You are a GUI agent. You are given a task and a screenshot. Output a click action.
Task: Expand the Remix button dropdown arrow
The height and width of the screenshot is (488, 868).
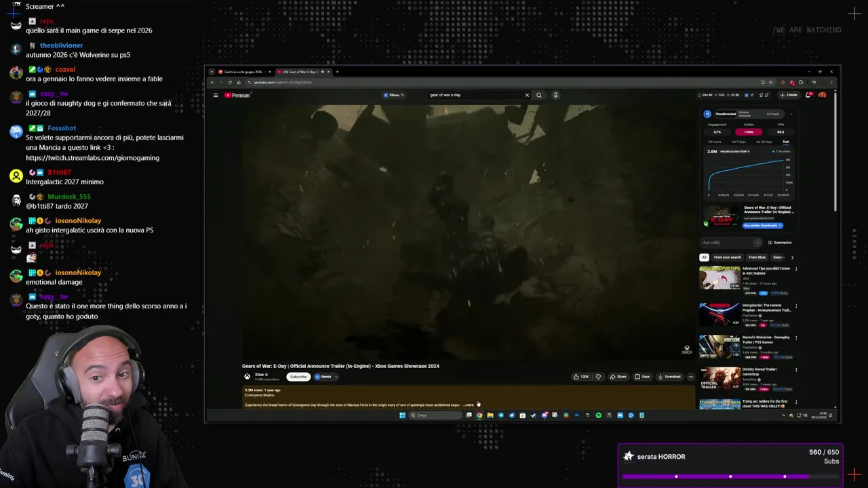click(x=336, y=377)
